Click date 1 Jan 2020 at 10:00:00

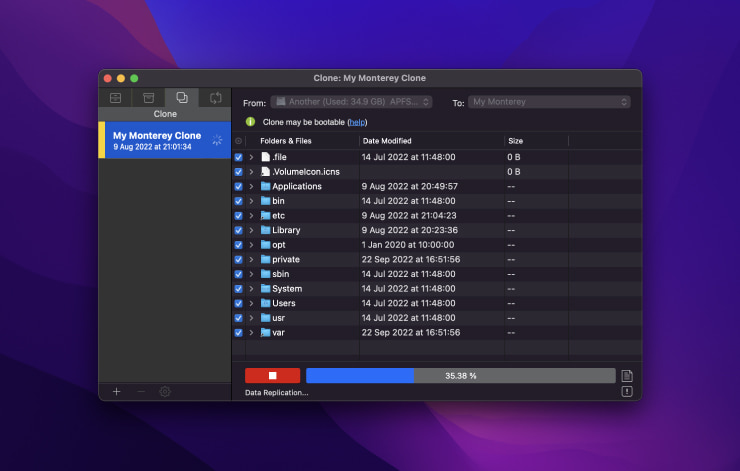pyautogui.click(x=408, y=245)
